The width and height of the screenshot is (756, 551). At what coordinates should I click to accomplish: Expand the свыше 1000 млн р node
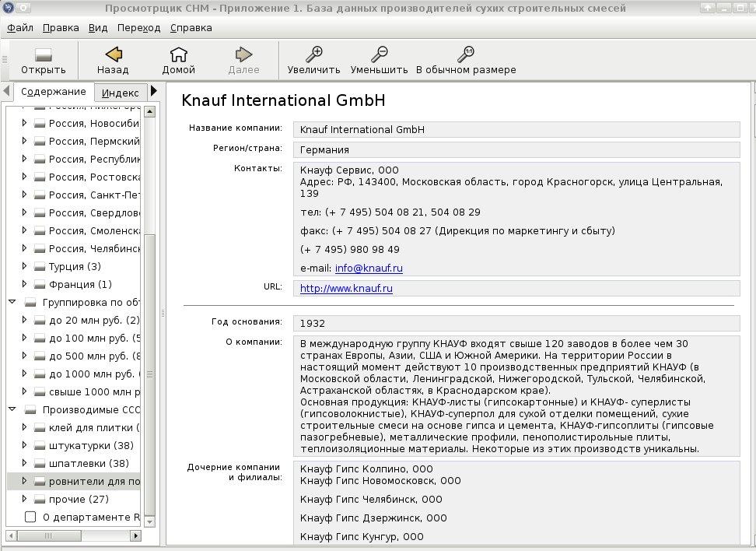pyautogui.click(x=24, y=391)
